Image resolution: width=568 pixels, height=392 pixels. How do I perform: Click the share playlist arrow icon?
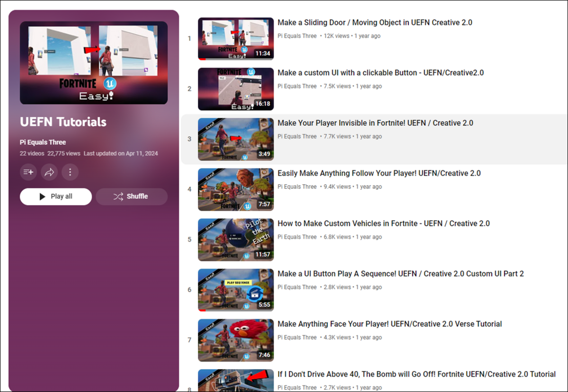click(49, 172)
